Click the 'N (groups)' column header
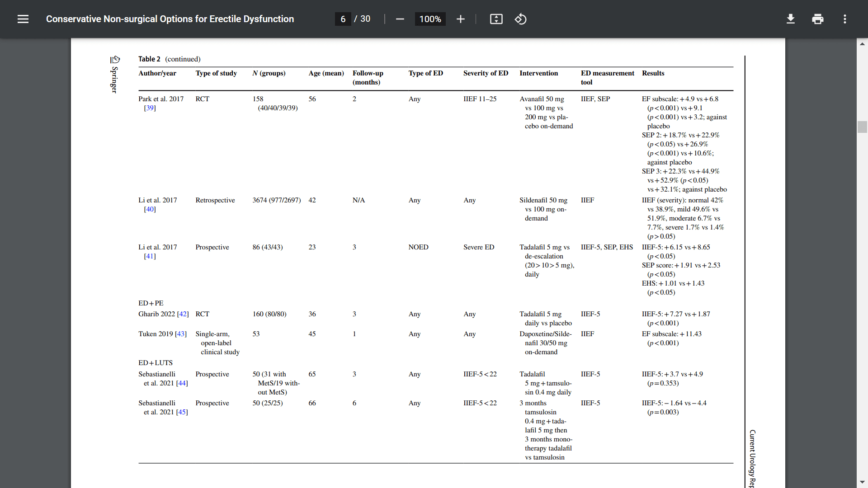 click(269, 73)
